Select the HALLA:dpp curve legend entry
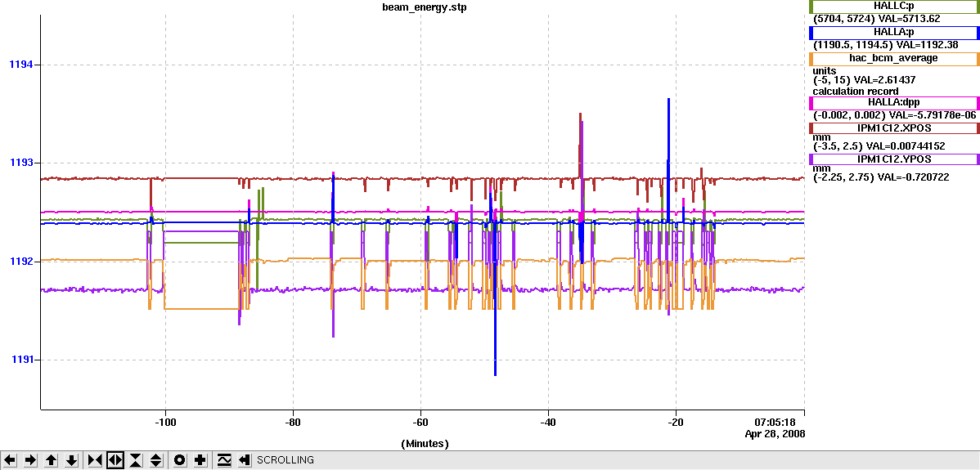980x470 pixels. 894,102
